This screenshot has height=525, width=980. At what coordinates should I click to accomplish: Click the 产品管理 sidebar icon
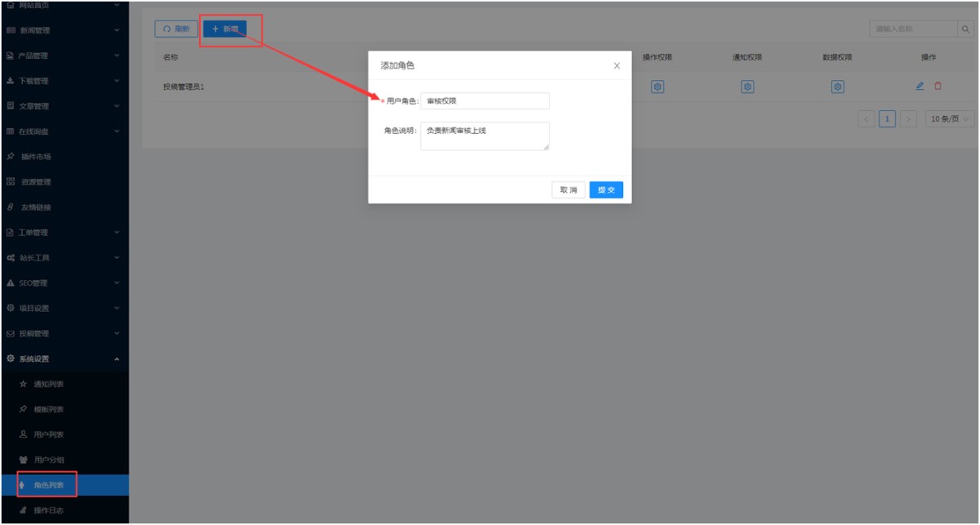[x=11, y=56]
